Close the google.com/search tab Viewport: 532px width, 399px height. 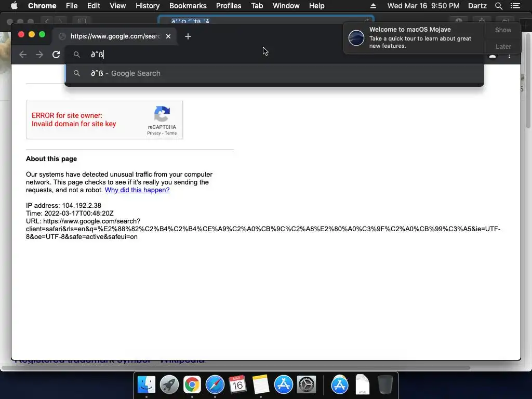[168, 36]
